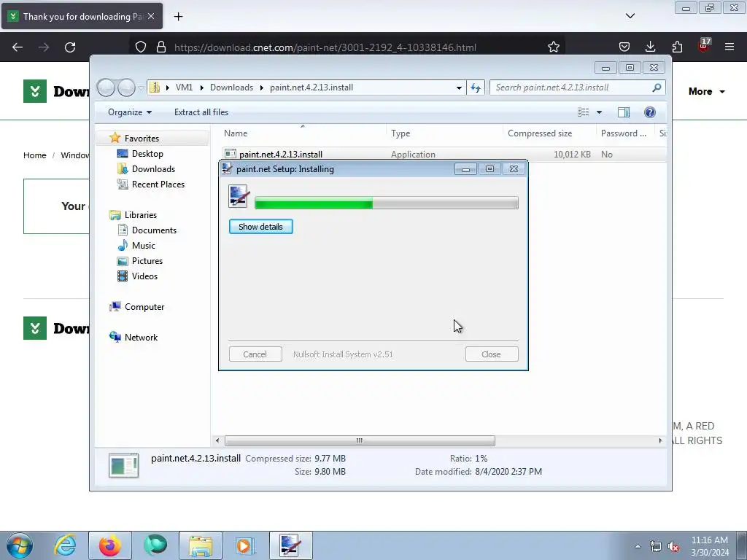The image size is (747, 560).
Task: Select Recent Places under Favorites
Action: click(x=158, y=184)
